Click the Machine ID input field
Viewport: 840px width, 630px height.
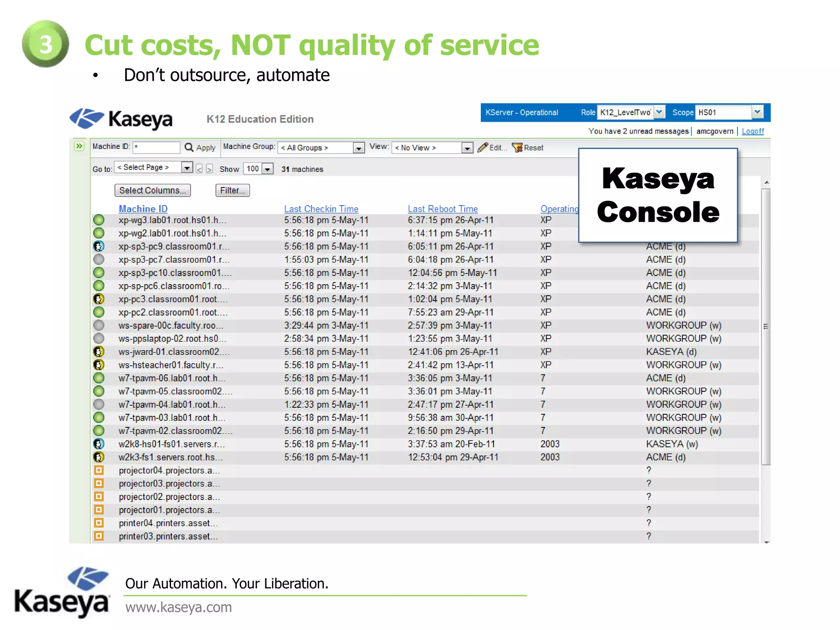(157, 147)
